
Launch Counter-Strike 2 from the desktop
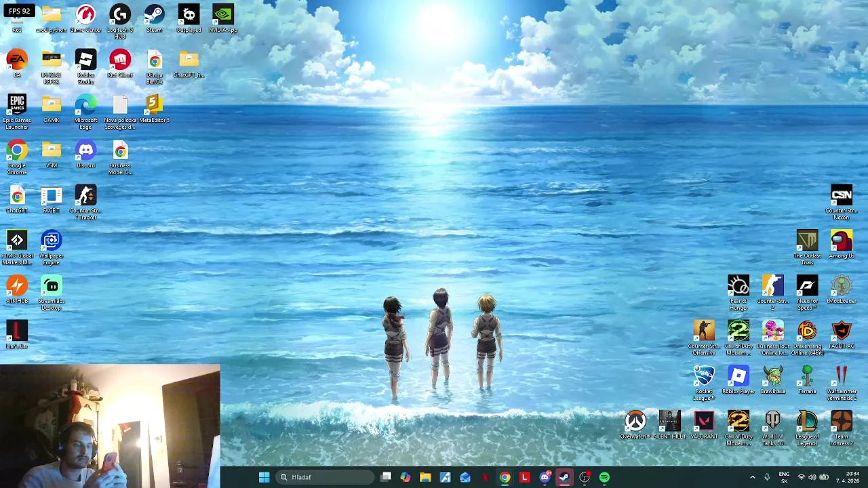[772, 293]
